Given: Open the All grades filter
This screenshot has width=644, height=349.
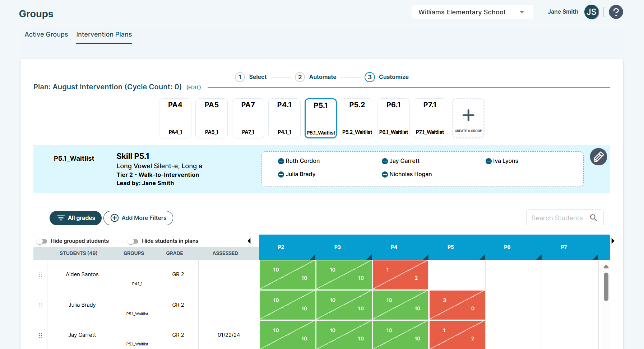Looking at the screenshot, I should [x=75, y=218].
